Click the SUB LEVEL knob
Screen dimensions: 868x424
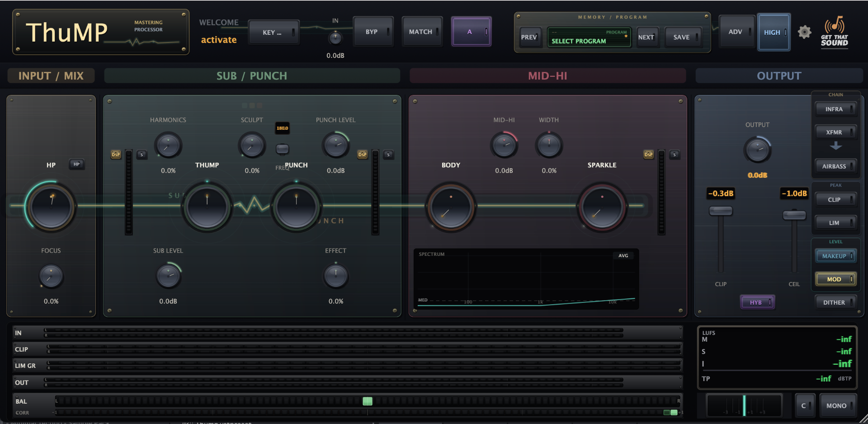click(168, 276)
